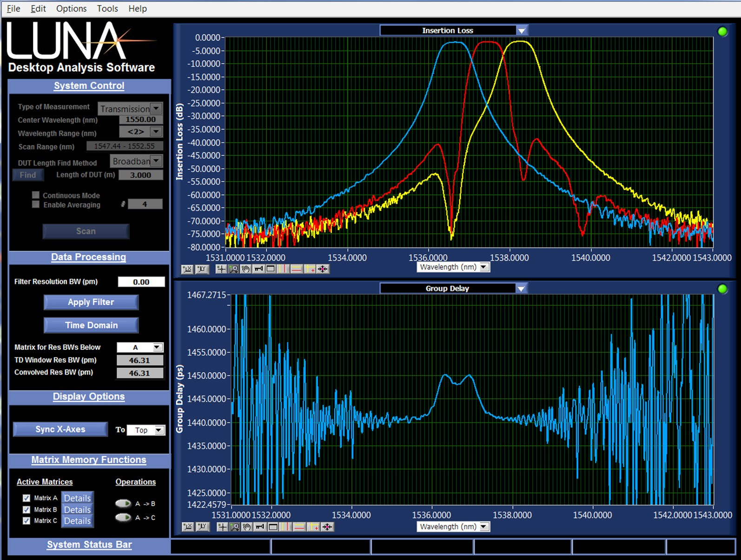Screen dimensions: 741x560
Task: Click the Find button
Action: pos(28,175)
